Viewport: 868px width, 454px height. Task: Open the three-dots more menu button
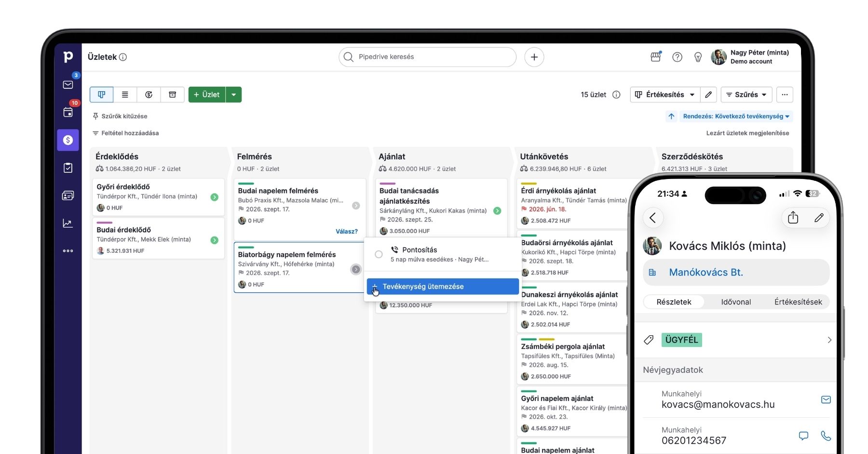[785, 95]
